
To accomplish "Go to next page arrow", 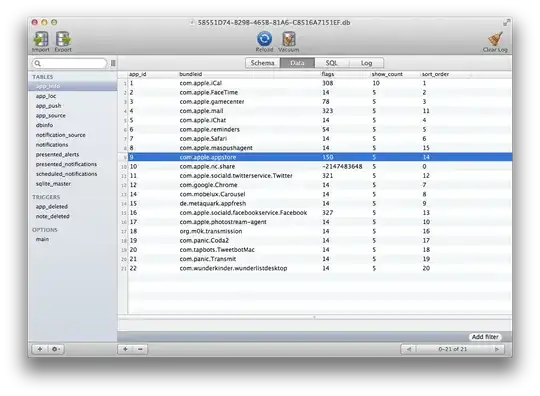I will coord(497,349).
